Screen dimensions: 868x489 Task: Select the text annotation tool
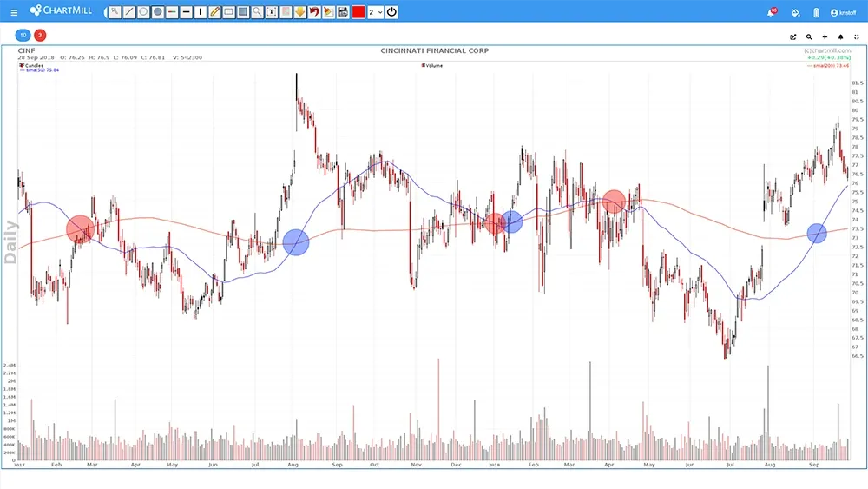(272, 11)
